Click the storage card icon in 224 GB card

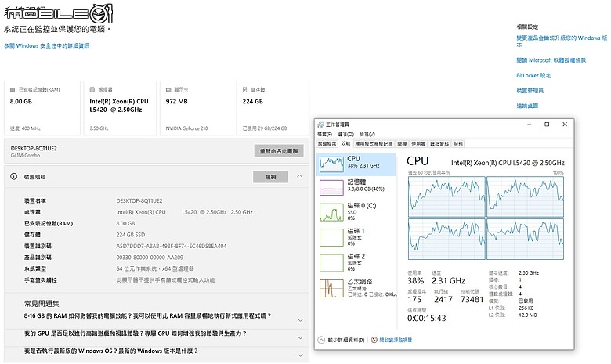coord(244,89)
